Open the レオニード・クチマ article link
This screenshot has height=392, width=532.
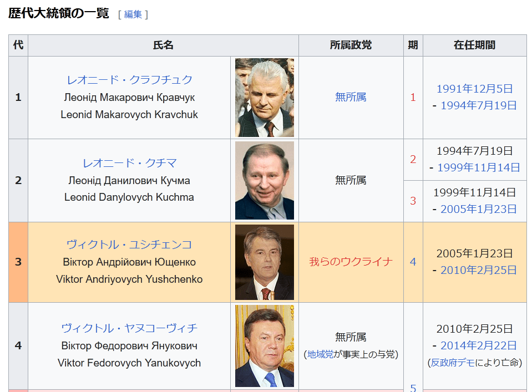pyautogui.click(x=129, y=163)
